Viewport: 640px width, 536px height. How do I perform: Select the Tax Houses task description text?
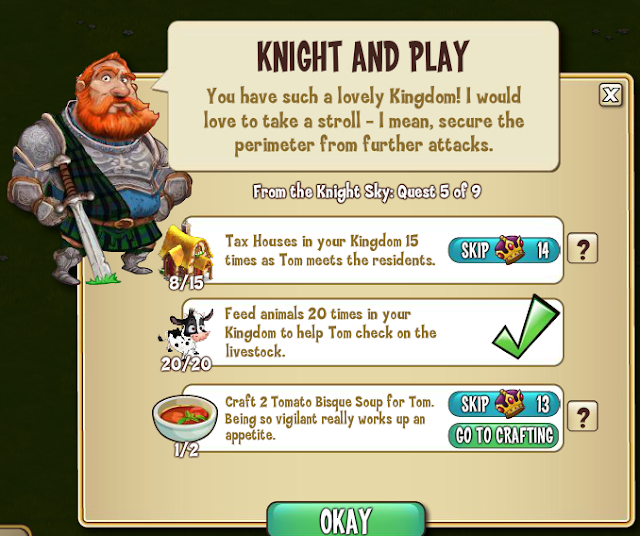point(330,250)
